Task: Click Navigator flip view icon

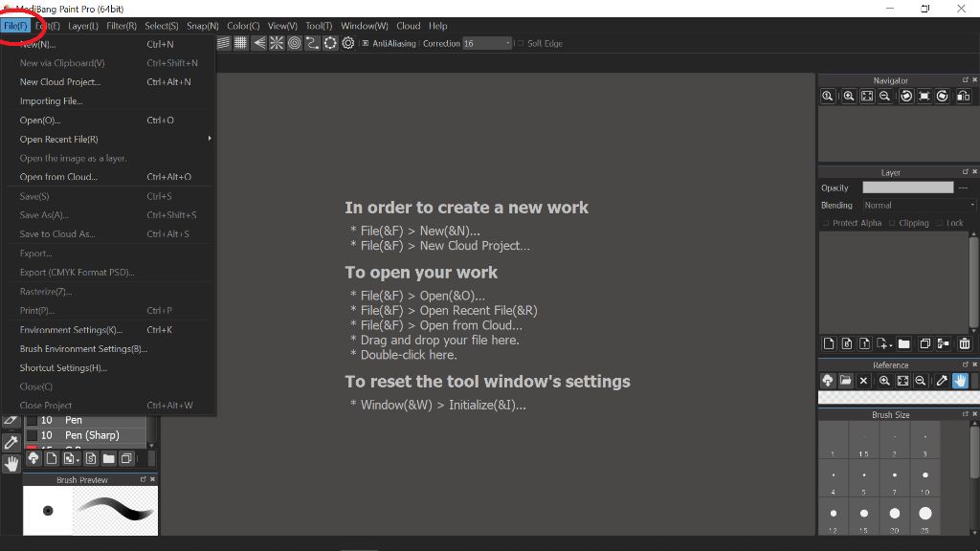Action: [964, 97]
